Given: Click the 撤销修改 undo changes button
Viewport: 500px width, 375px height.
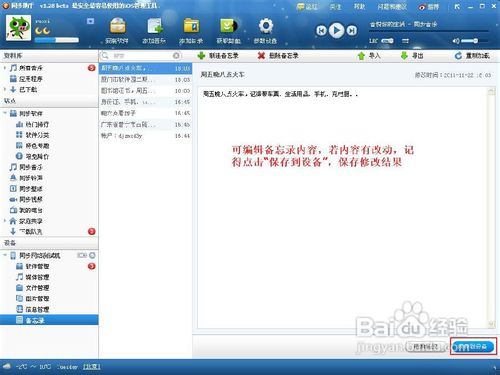Looking at the screenshot, I should click(426, 347).
